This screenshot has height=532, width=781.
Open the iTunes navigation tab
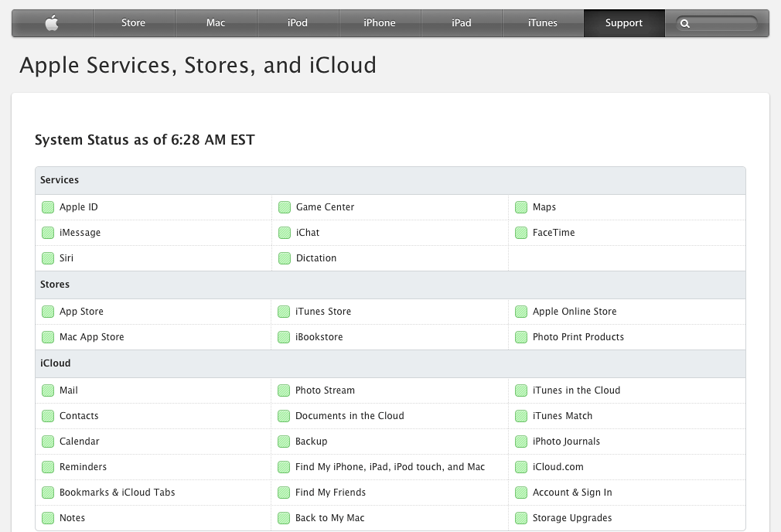coord(542,23)
